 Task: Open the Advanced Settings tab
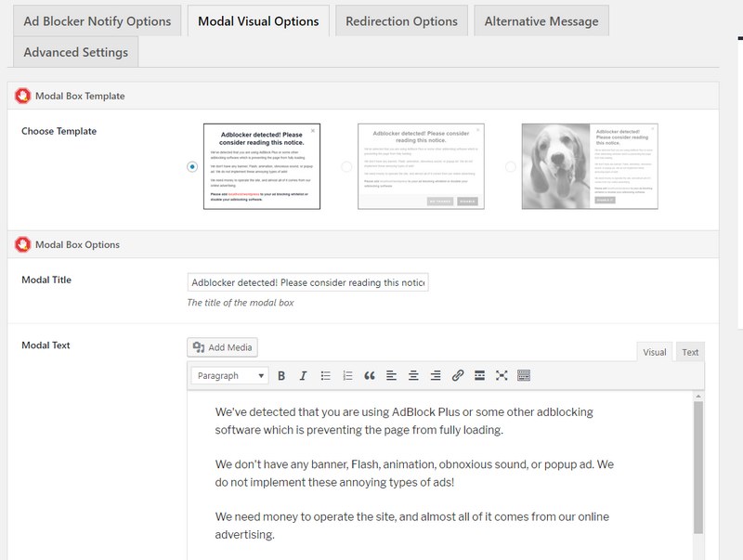pyautogui.click(x=76, y=52)
